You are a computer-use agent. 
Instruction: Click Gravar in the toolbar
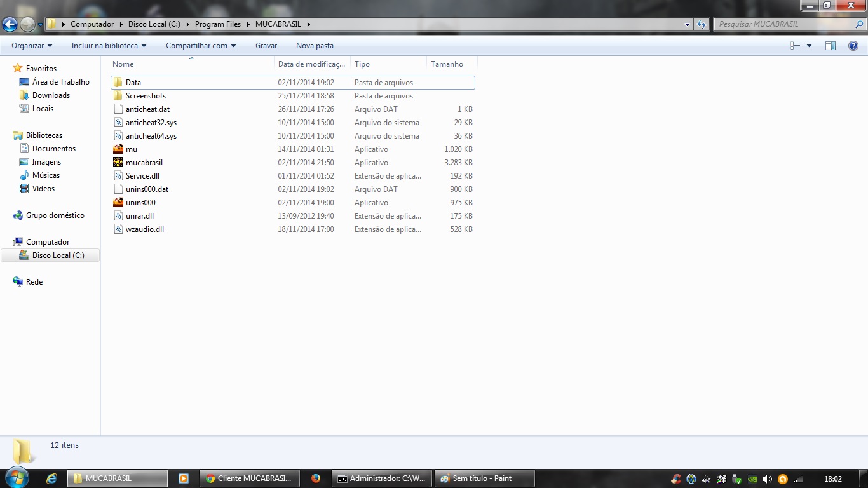[x=266, y=46]
